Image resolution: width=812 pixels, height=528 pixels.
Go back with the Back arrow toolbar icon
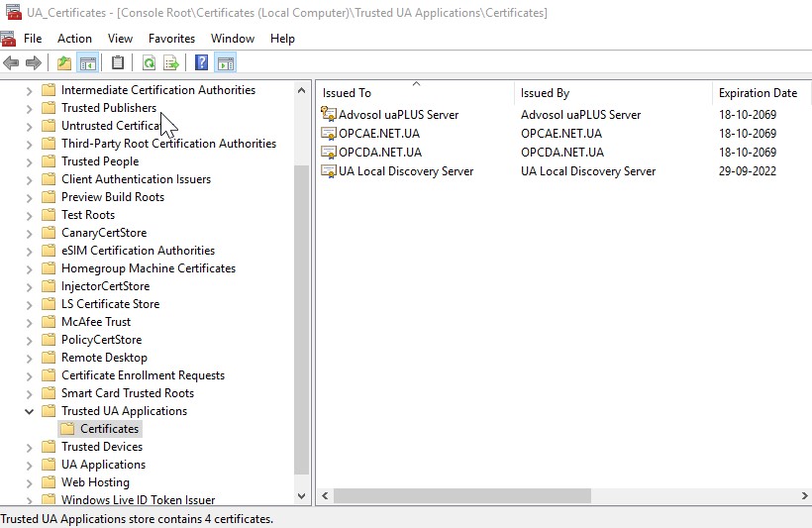[x=11, y=63]
